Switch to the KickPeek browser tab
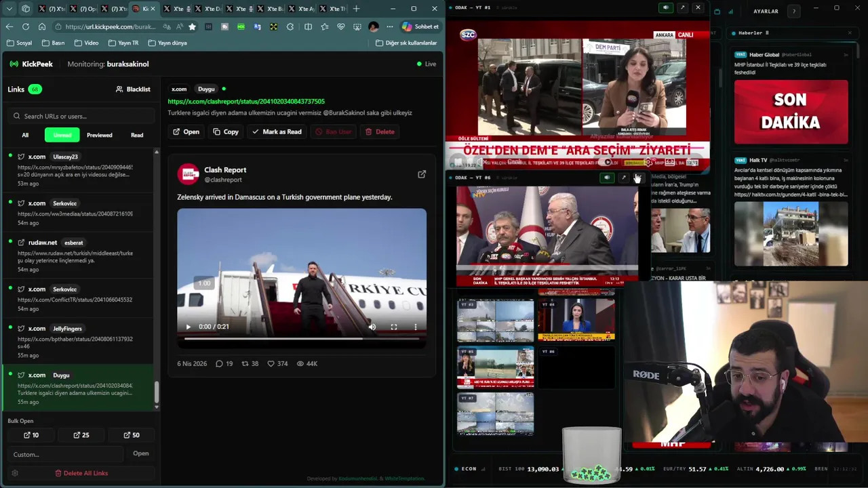 pos(143,9)
